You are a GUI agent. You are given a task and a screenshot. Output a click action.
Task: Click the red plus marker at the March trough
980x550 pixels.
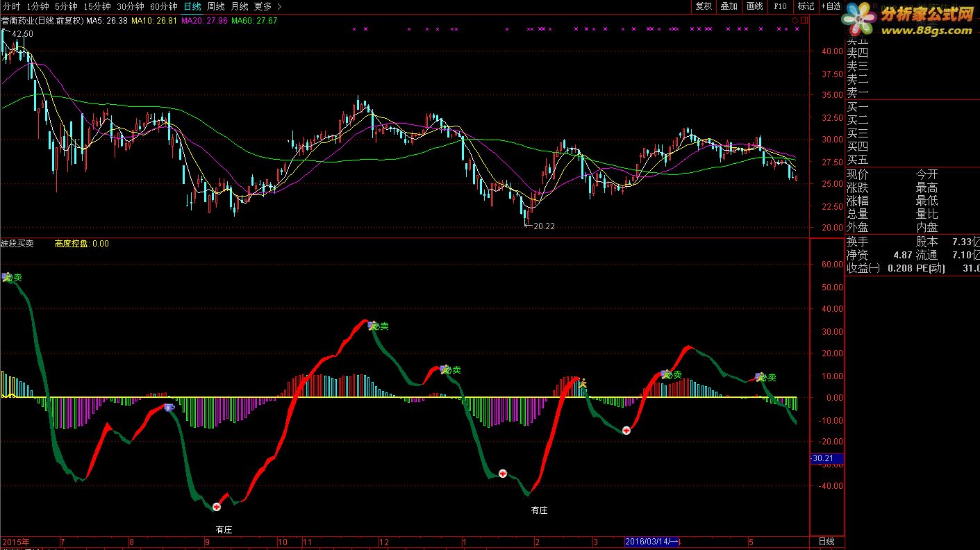626,431
